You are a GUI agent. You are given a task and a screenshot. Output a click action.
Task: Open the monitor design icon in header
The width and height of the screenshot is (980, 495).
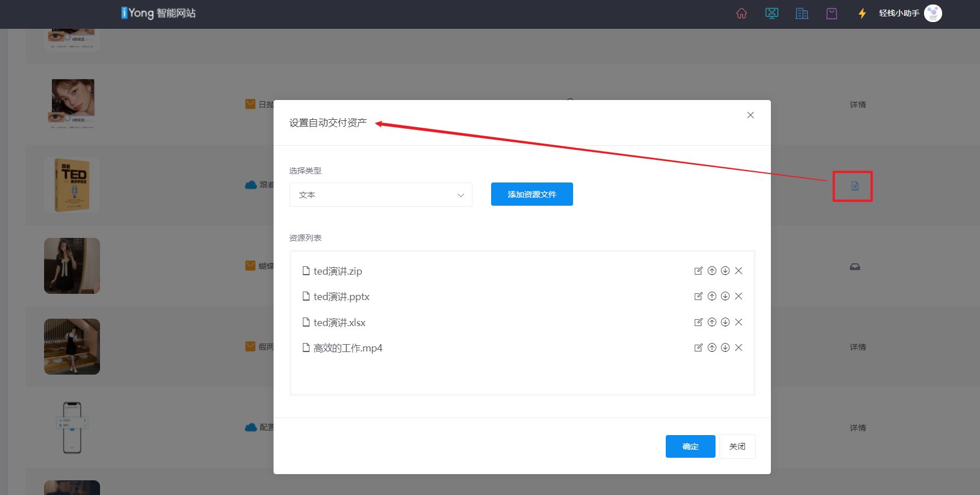[x=771, y=13]
